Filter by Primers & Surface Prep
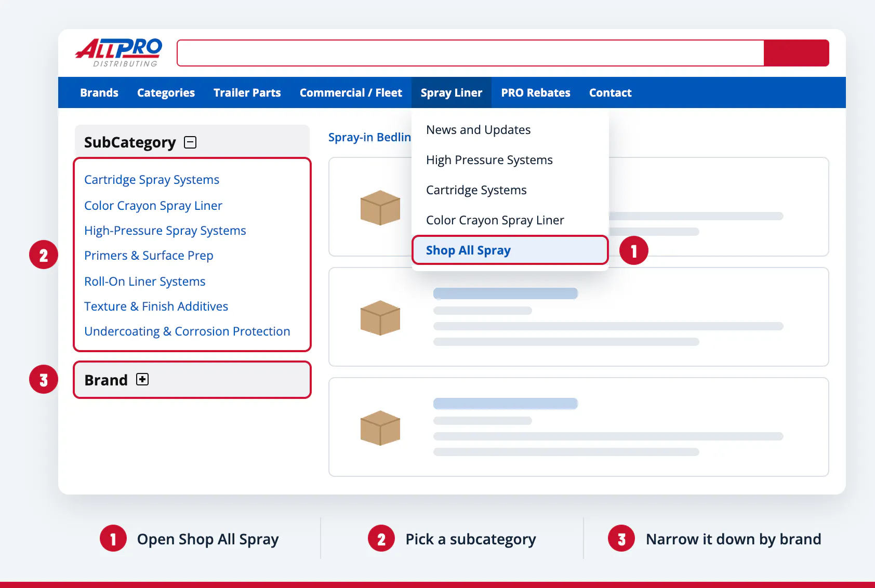This screenshot has width=875, height=588. click(149, 256)
